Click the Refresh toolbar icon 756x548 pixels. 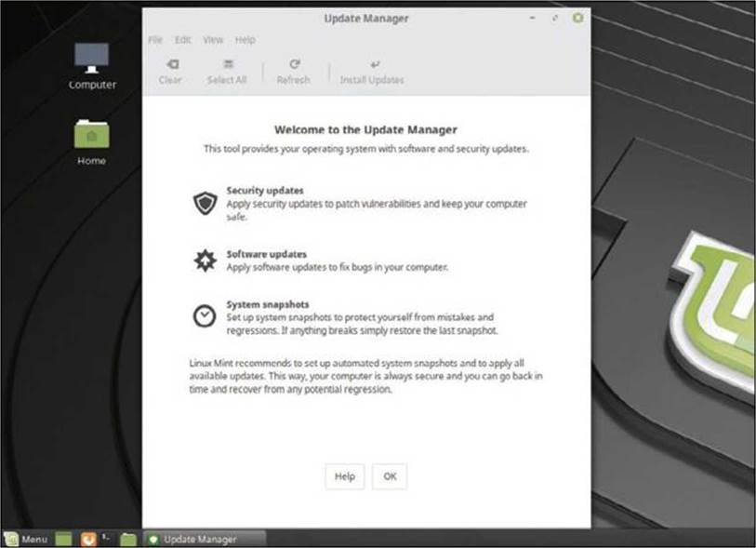[295, 64]
